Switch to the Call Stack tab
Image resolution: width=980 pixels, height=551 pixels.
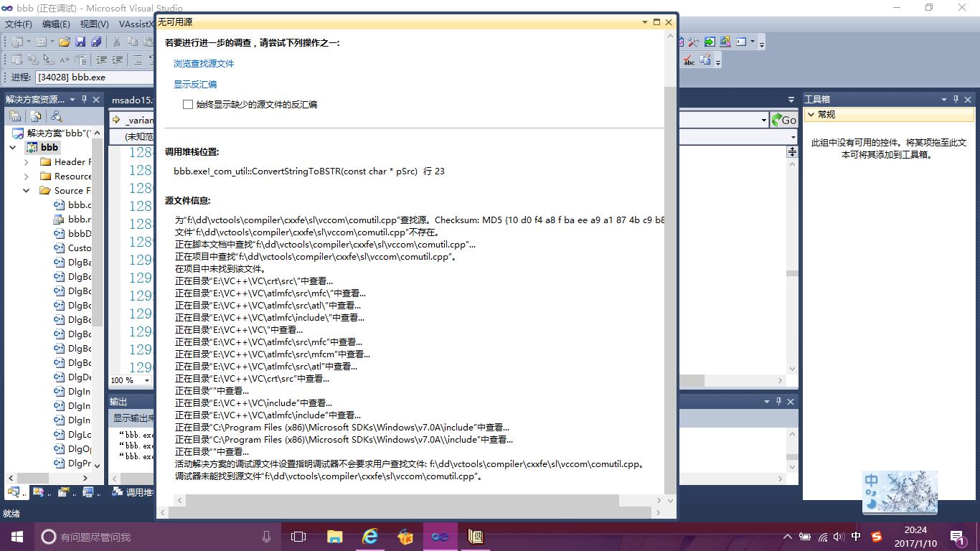[133, 492]
